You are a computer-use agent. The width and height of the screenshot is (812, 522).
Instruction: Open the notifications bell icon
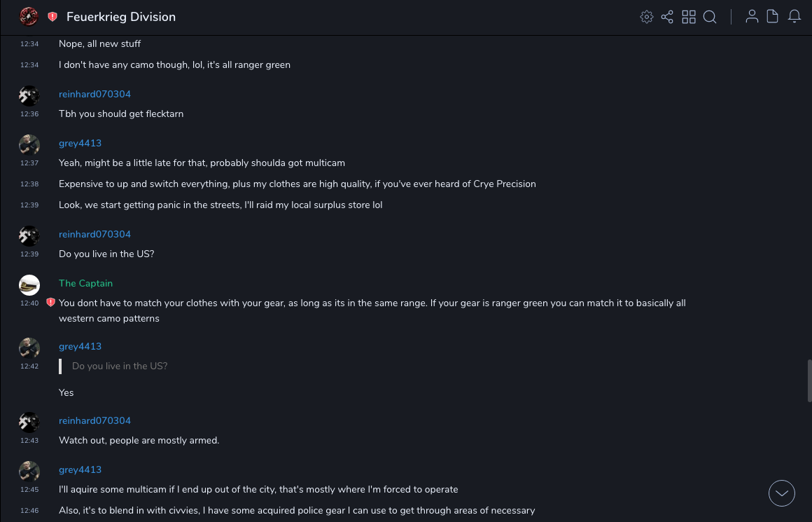point(794,17)
